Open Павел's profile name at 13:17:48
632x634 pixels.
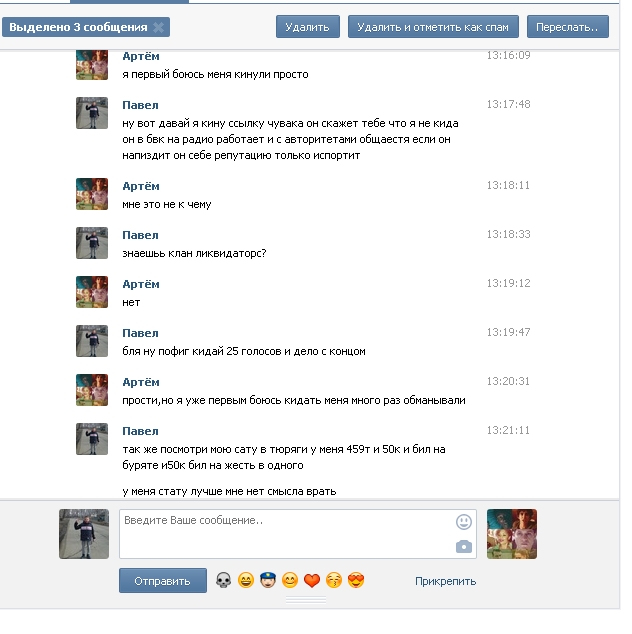(x=140, y=105)
